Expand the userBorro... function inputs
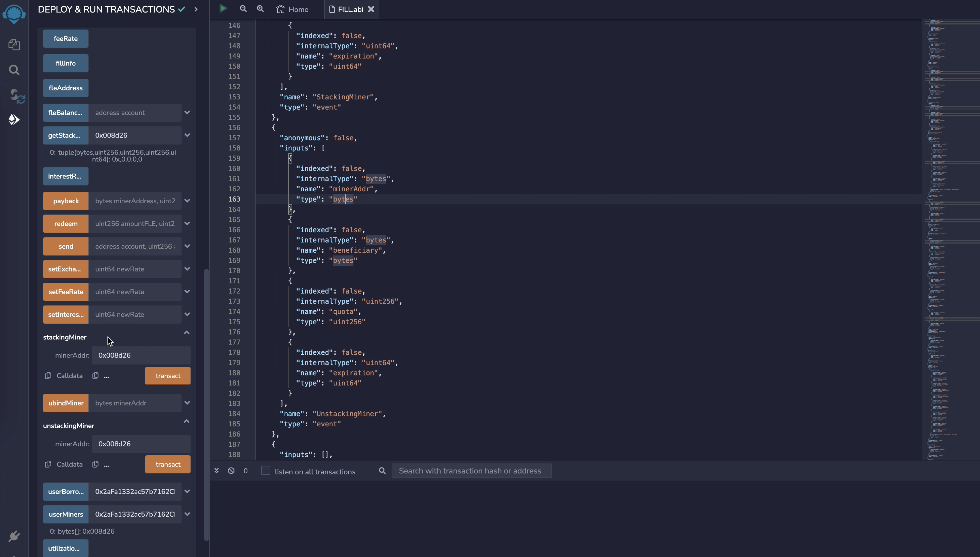980x557 pixels. pyautogui.click(x=187, y=491)
